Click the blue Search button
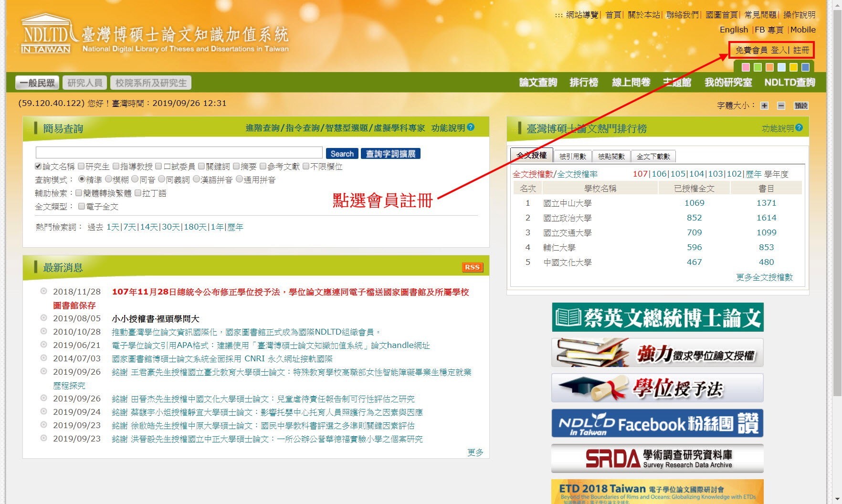Image resolution: width=842 pixels, height=504 pixels. coord(342,154)
